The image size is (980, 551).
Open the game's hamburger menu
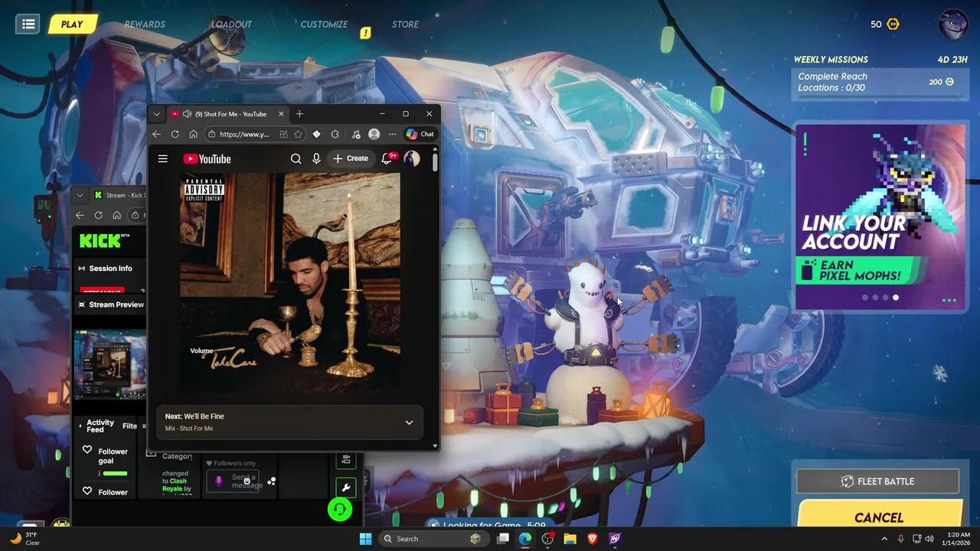tap(28, 24)
